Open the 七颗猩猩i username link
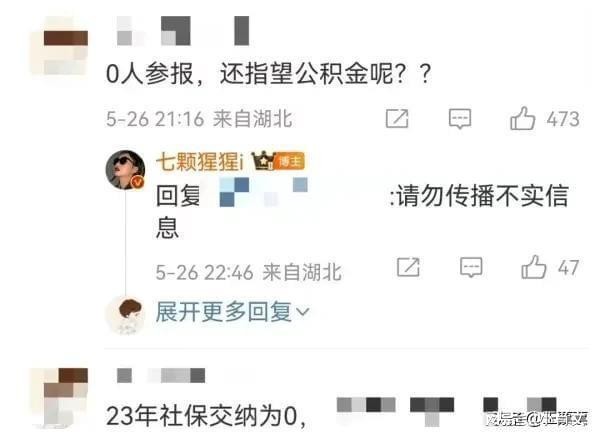 coord(200,162)
